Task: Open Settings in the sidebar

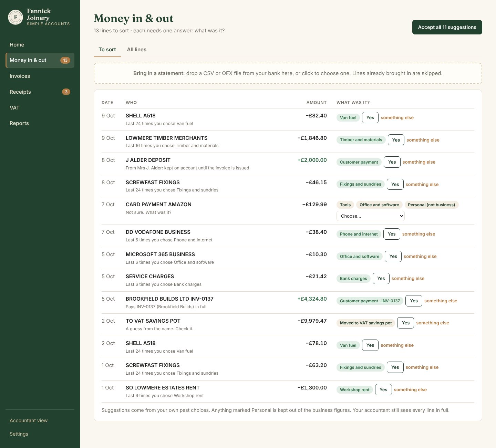Action: pyautogui.click(x=40, y=434)
